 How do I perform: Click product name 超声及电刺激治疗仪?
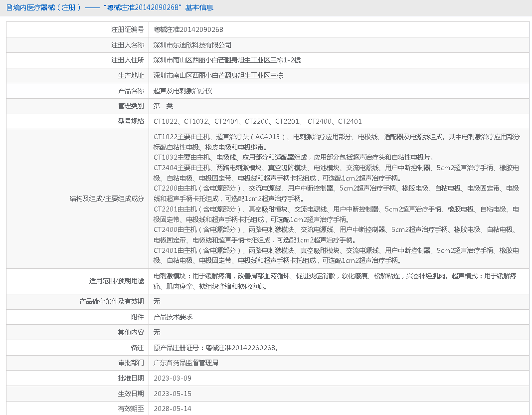point(182,91)
